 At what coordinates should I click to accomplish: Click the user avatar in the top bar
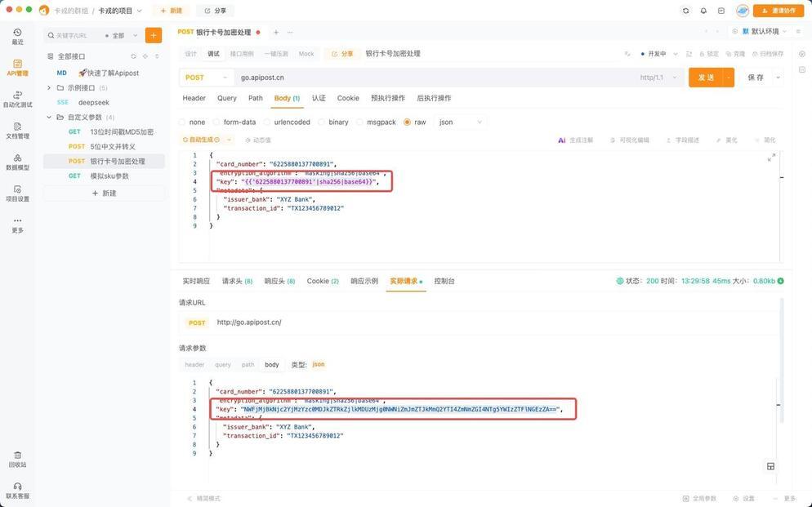742,11
